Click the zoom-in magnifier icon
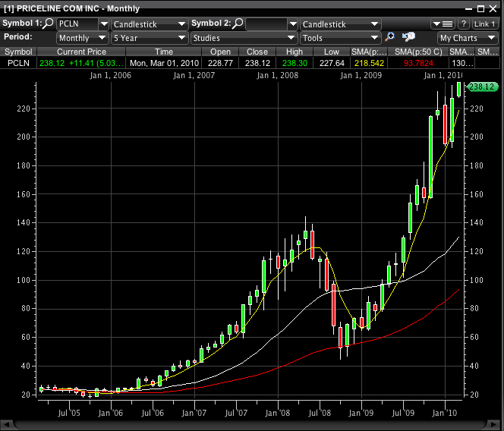The image size is (504, 431). coord(390,37)
